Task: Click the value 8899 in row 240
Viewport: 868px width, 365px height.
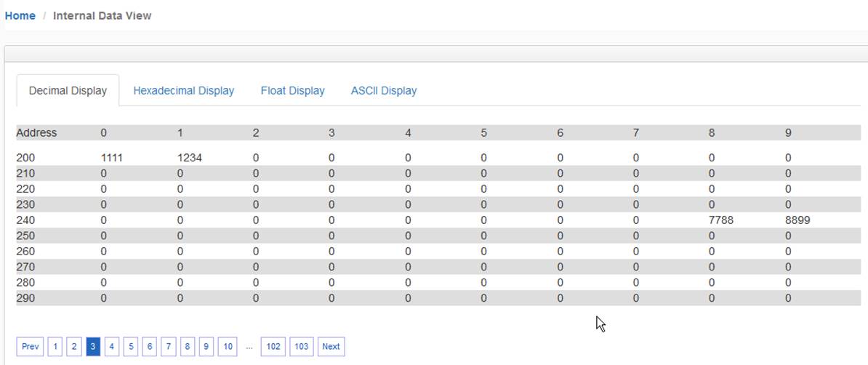Action: (x=797, y=220)
